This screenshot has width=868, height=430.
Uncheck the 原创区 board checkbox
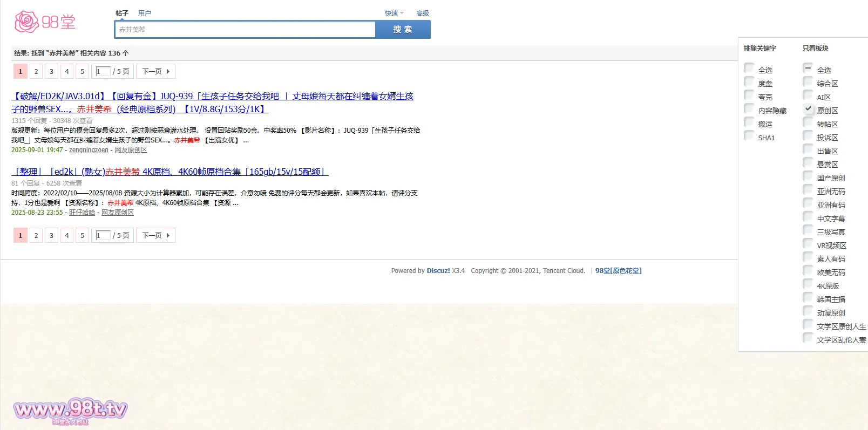[x=808, y=109]
